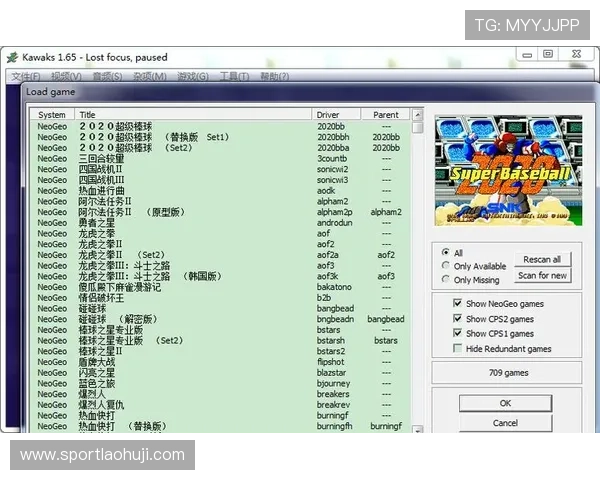600x480 pixels.
Task: Select the row with driver bngbeadn
Action: tap(220, 319)
